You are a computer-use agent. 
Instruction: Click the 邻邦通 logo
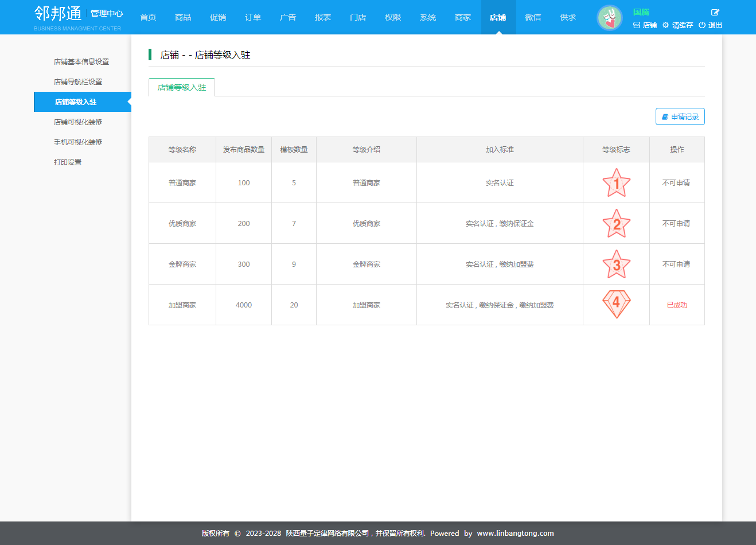point(58,13)
